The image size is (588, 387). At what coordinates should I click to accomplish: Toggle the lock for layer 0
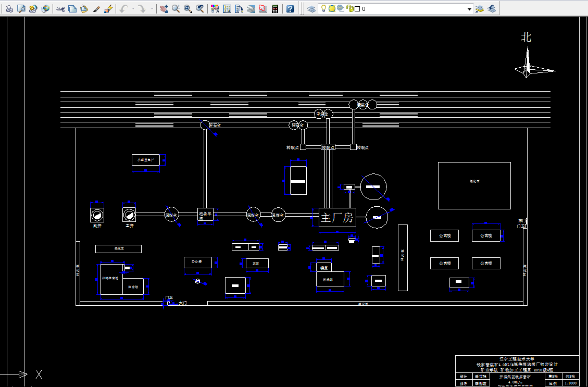coord(349,9)
